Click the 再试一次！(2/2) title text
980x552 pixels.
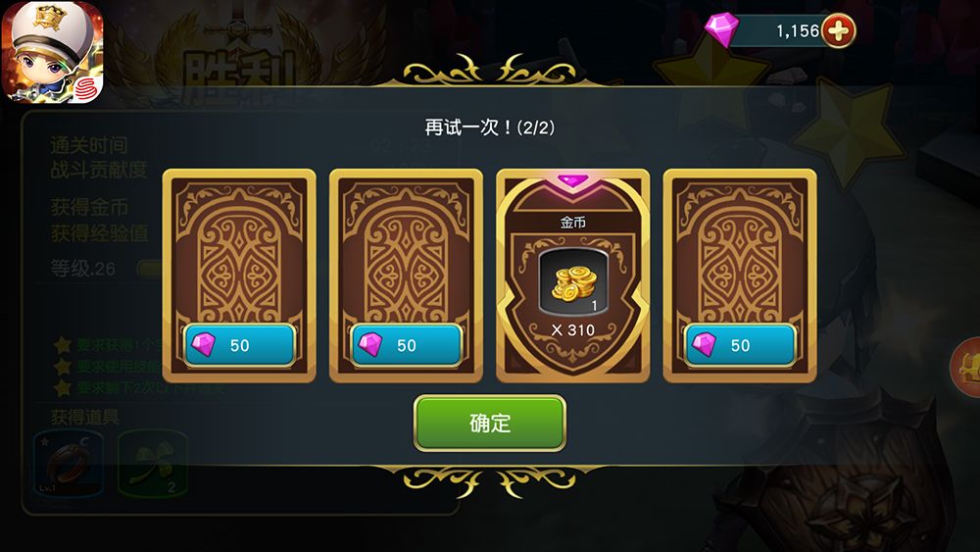[489, 127]
